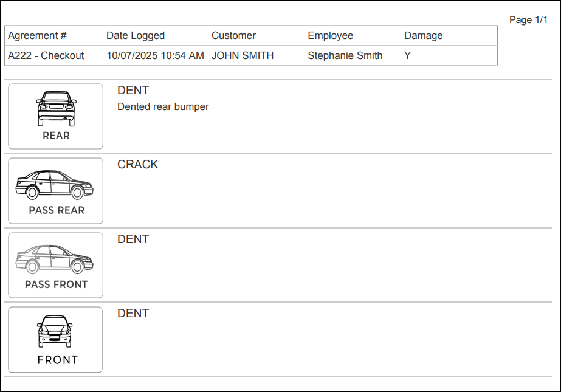Screen dimensions: 561x392
Task: Select the DENT label beside the REAR tile
Action: (x=133, y=91)
